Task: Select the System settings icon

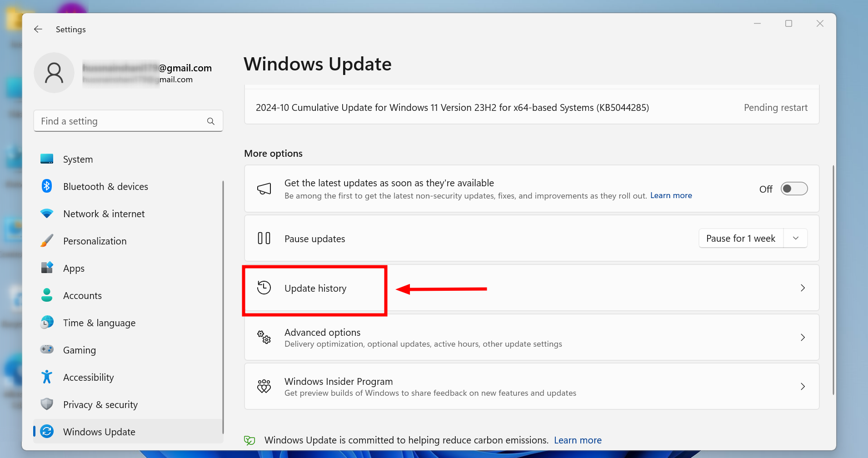Action: [x=47, y=159]
